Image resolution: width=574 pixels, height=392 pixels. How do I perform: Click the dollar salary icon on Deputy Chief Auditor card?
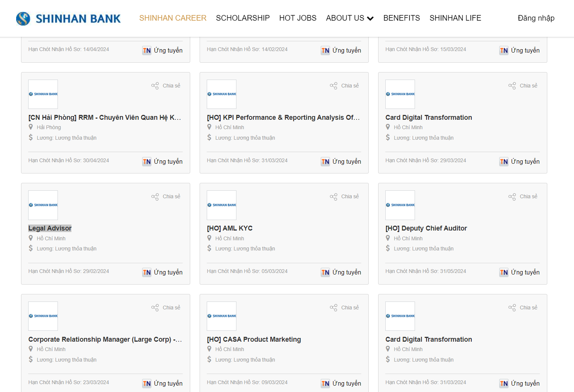coord(388,248)
